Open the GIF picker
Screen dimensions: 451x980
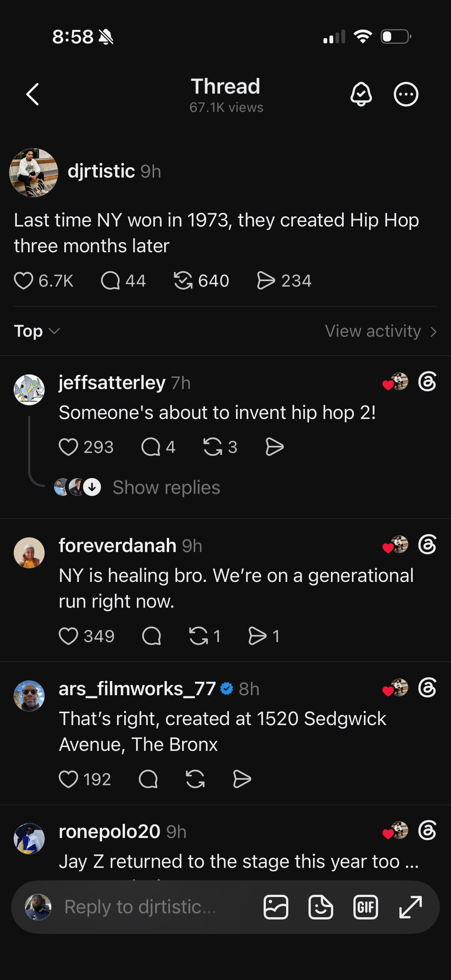click(365, 907)
